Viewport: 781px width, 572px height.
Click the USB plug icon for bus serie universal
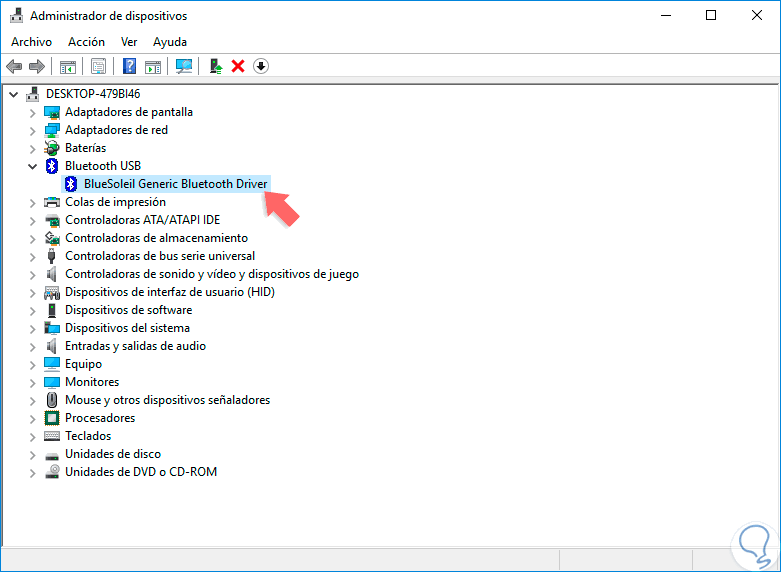(51, 256)
